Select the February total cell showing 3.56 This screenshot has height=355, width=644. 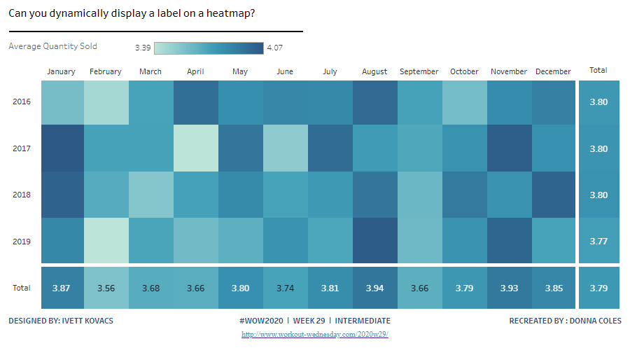(106, 288)
